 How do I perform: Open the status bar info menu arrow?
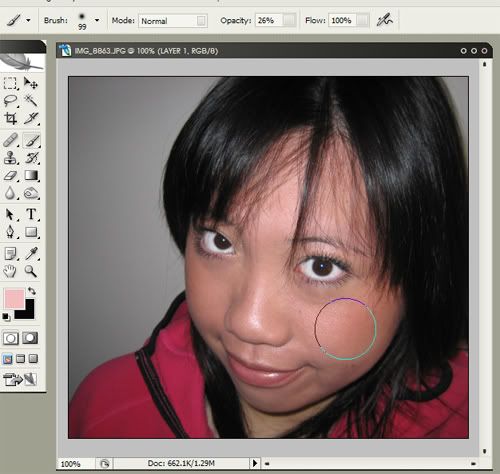tap(255, 463)
